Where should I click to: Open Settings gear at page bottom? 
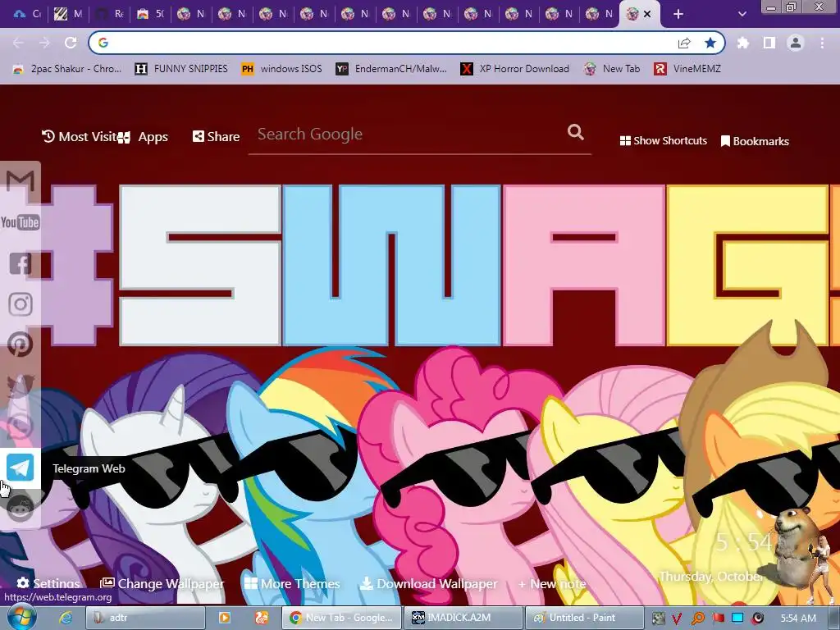pyautogui.click(x=48, y=583)
